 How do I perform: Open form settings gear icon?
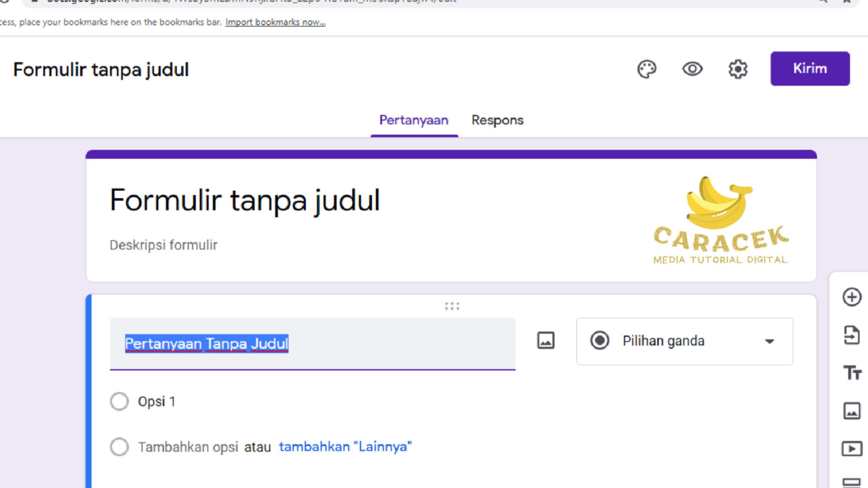click(737, 69)
